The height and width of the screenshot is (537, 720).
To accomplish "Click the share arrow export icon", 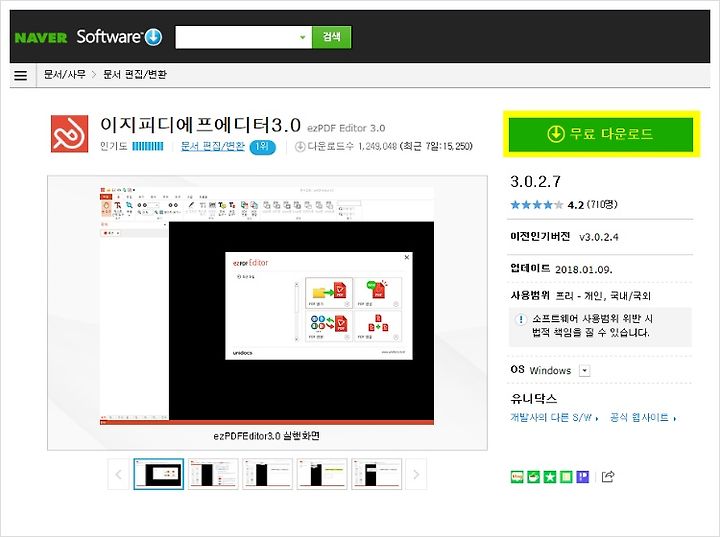I will coord(608,476).
